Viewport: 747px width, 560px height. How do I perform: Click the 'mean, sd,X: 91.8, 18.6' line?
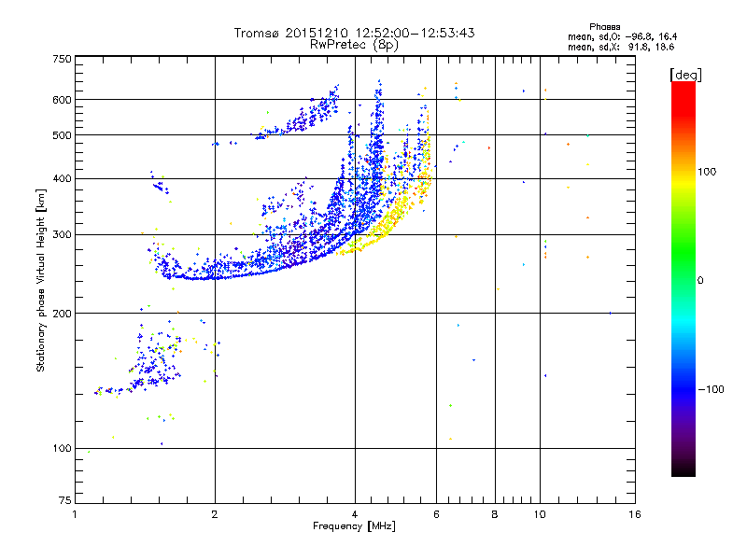coord(621,47)
